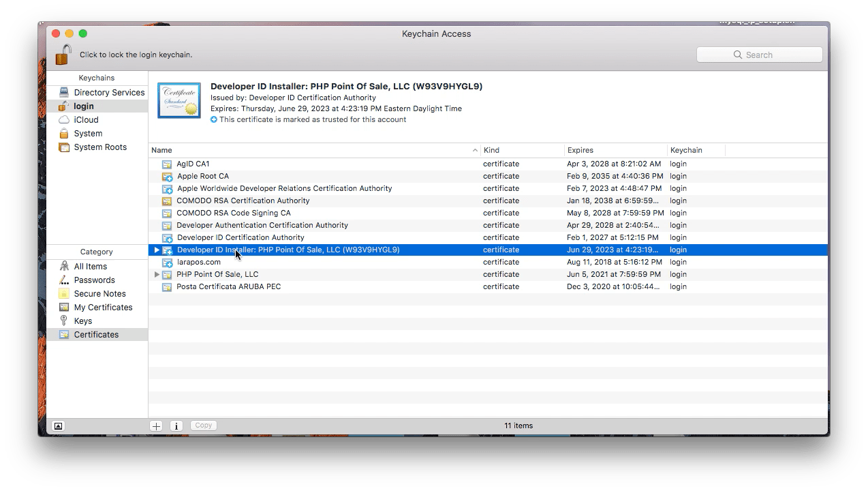Select PHP Point Of Sale, LLC name
The width and height of the screenshot is (868, 491).
217,274
